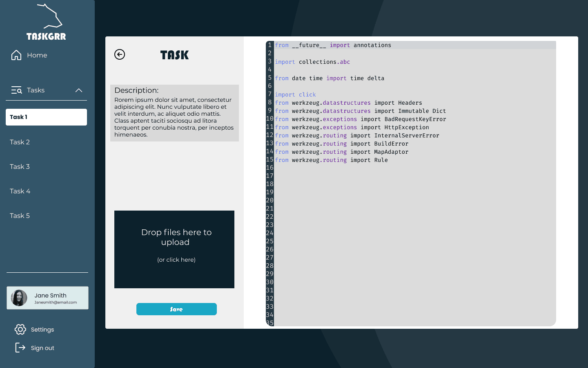The image size is (588, 368).
Task: Open the Jane Smith profile card
Action: point(47,298)
